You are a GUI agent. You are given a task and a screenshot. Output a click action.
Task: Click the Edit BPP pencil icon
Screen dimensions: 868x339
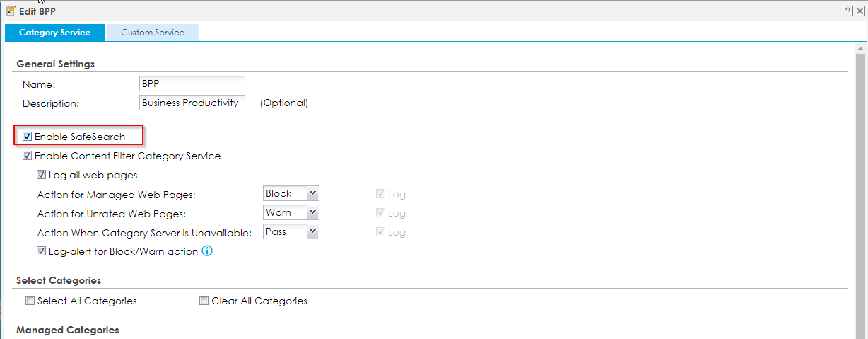coord(11,11)
